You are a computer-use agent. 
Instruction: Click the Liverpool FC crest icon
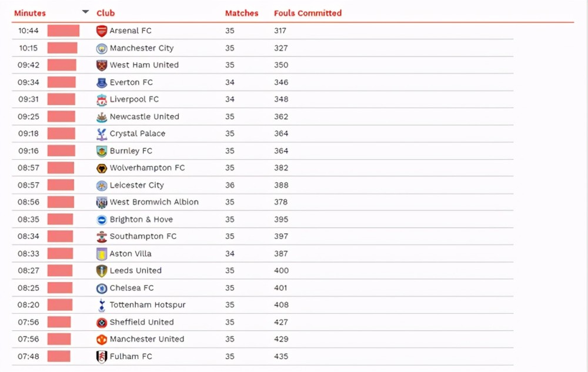click(102, 100)
